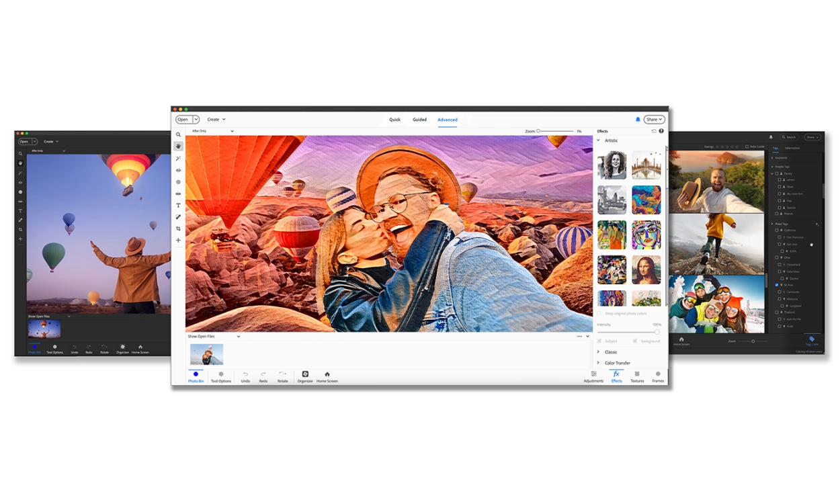Uncheck the SE Asia place tag

(x=778, y=285)
